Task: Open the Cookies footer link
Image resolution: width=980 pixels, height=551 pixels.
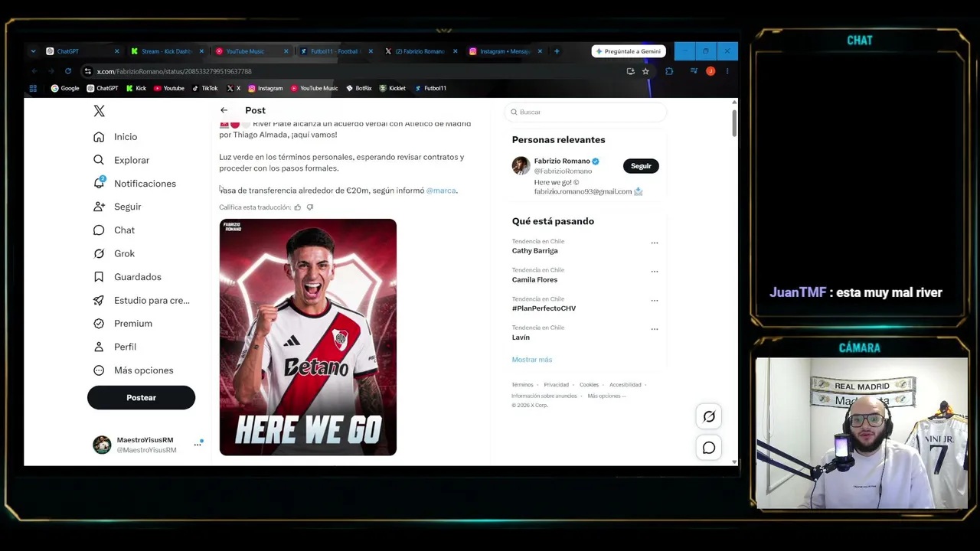Action: (x=589, y=385)
